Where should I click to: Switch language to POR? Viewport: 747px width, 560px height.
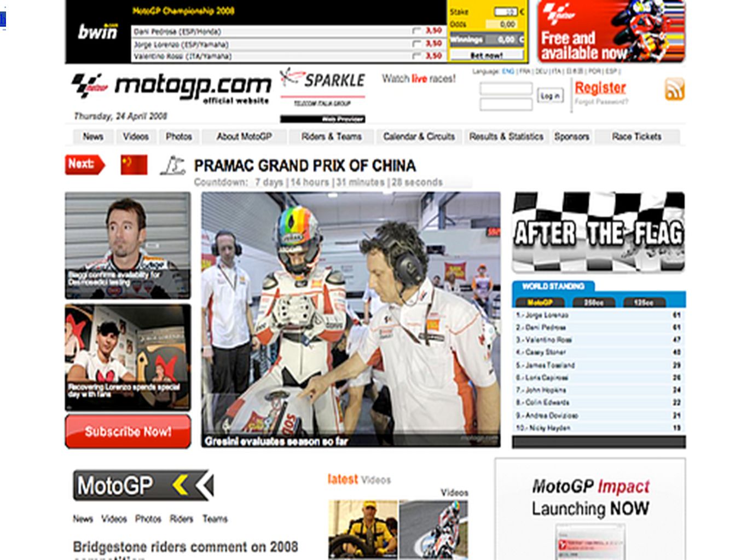tap(594, 71)
